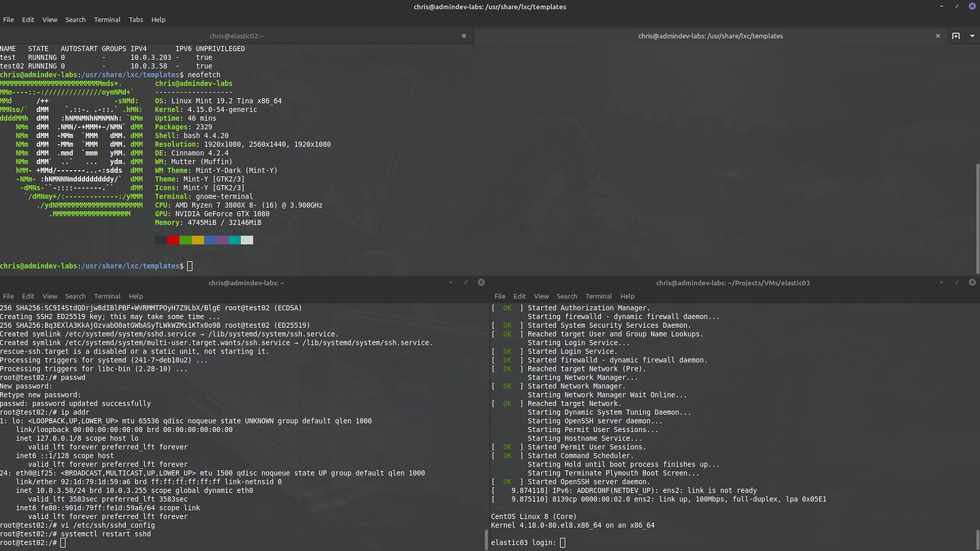Open Terminal menu in bottom-left terminal
Viewport: 980px width, 551px height.
click(108, 297)
